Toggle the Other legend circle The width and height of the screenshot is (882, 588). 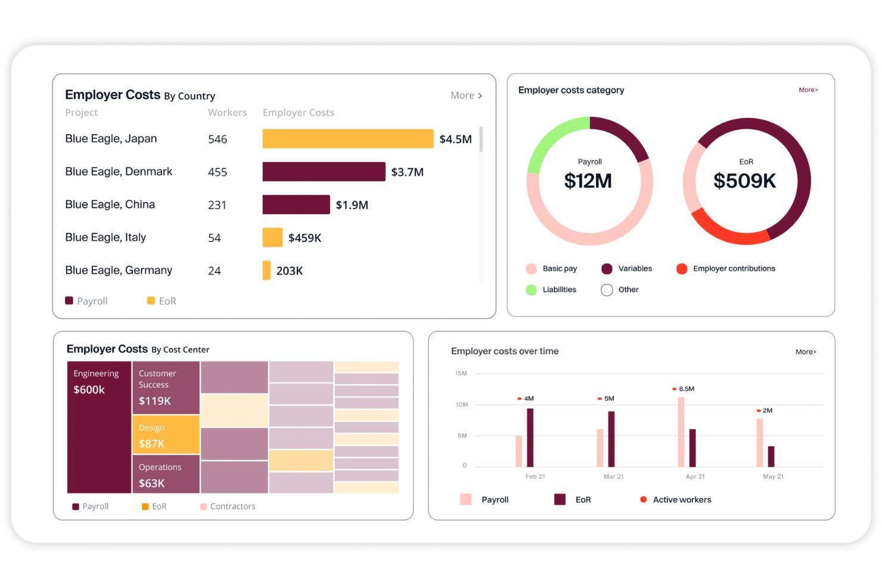607,290
